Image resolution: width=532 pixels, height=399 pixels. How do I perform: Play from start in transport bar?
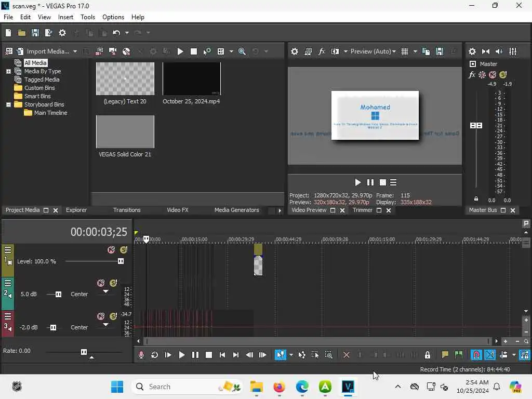pyautogui.click(x=168, y=355)
